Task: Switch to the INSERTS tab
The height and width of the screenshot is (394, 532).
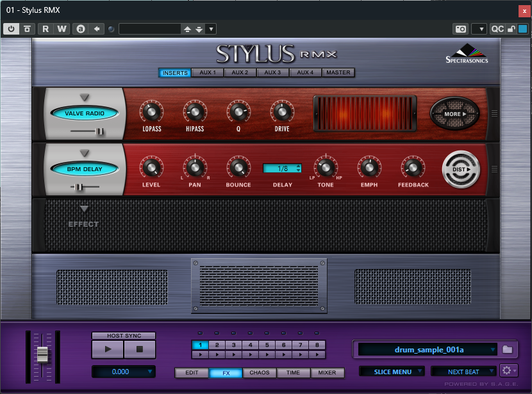Action: [x=175, y=73]
